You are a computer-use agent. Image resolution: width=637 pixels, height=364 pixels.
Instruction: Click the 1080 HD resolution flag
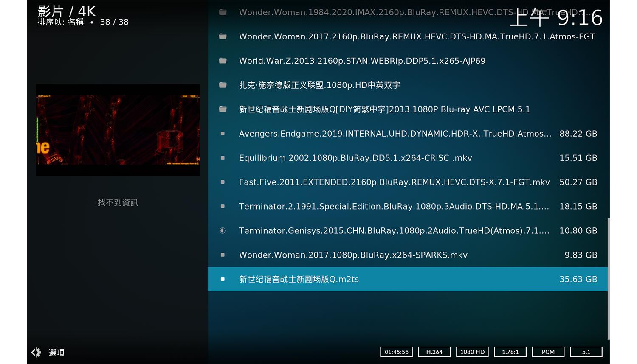(472, 352)
